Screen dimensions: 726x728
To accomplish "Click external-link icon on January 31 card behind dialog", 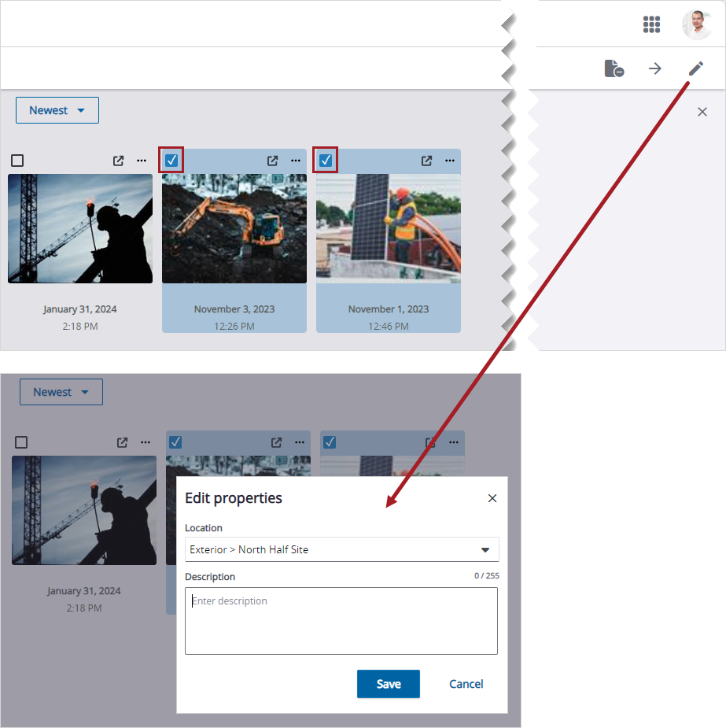I will pos(122,442).
